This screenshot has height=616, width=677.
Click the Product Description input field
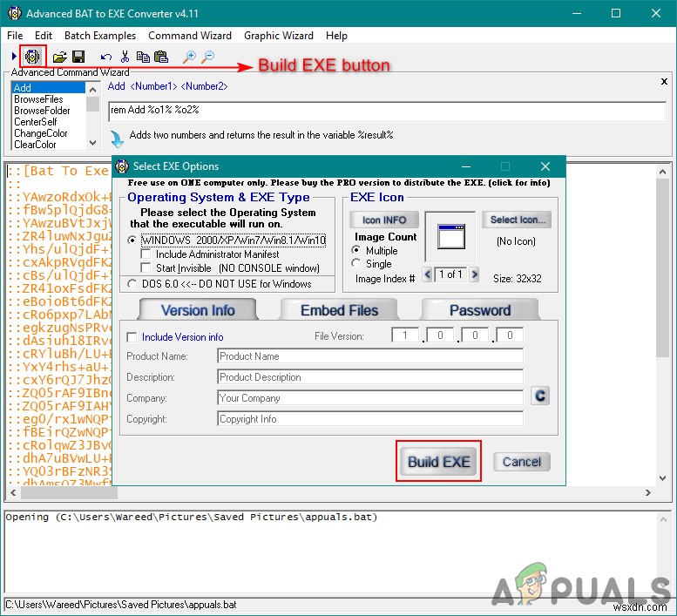point(370,377)
